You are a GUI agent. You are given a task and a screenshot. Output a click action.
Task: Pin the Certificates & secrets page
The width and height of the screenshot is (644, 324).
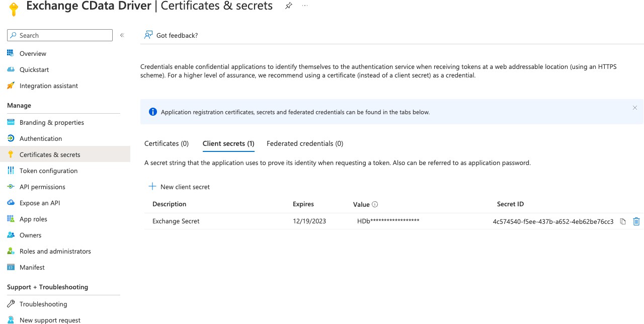[x=288, y=6]
